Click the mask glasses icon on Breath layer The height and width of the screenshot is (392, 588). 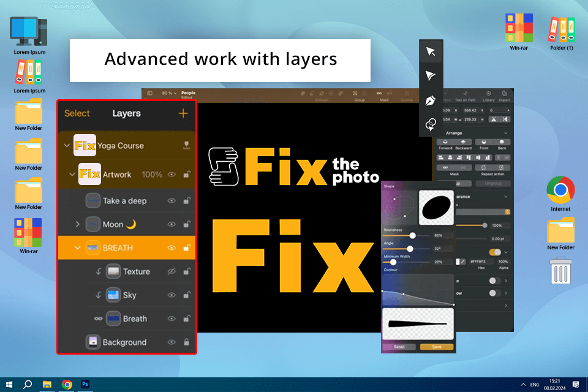tap(98, 319)
